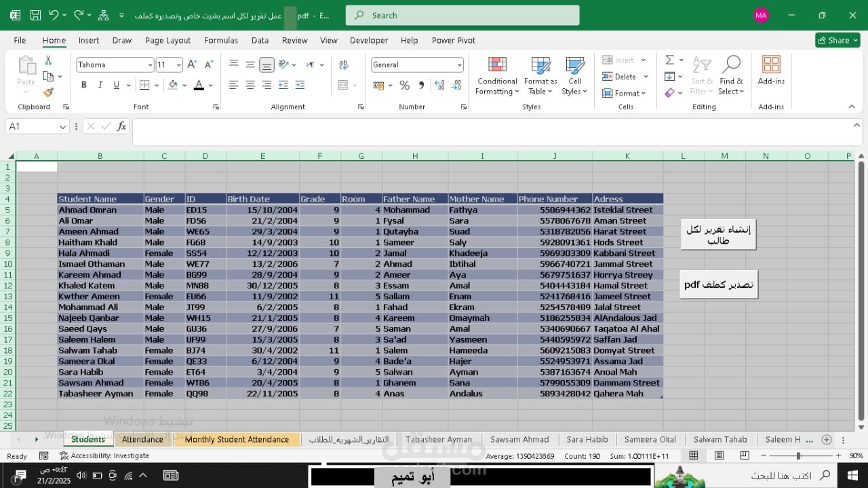Click Increase Decimal icon
868x488 pixels.
pyautogui.click(x=440, y=85)
